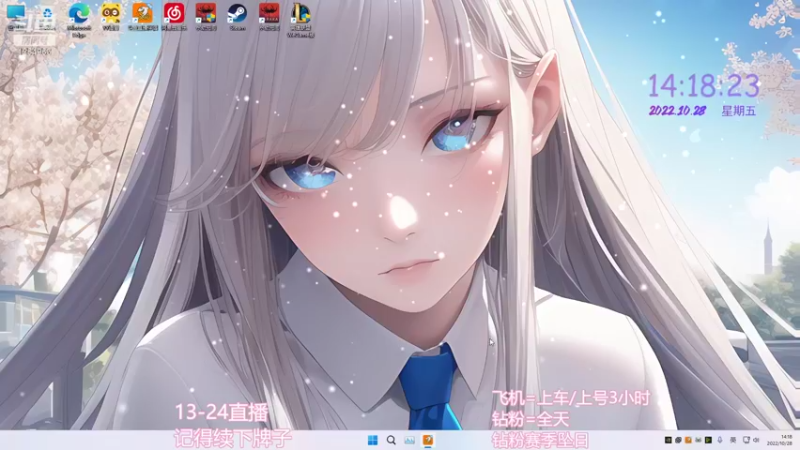Open the red game icon beside League of Legends

[x=269, y=17]
